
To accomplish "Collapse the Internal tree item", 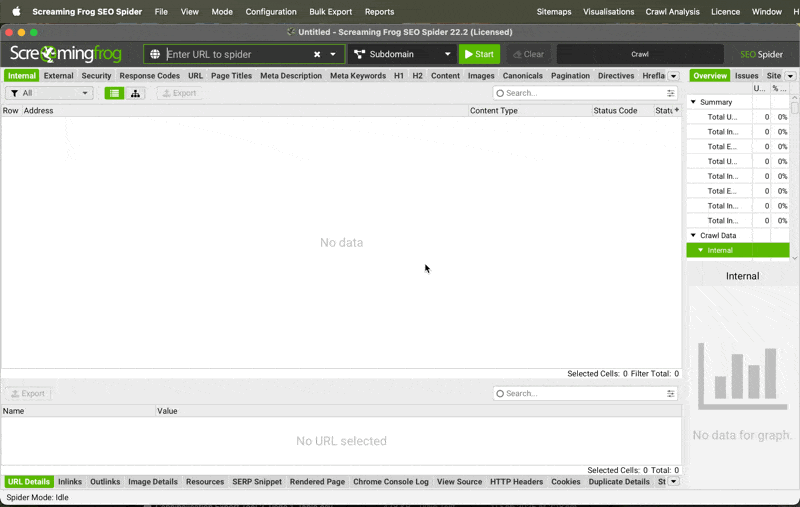I will [700, 250].
